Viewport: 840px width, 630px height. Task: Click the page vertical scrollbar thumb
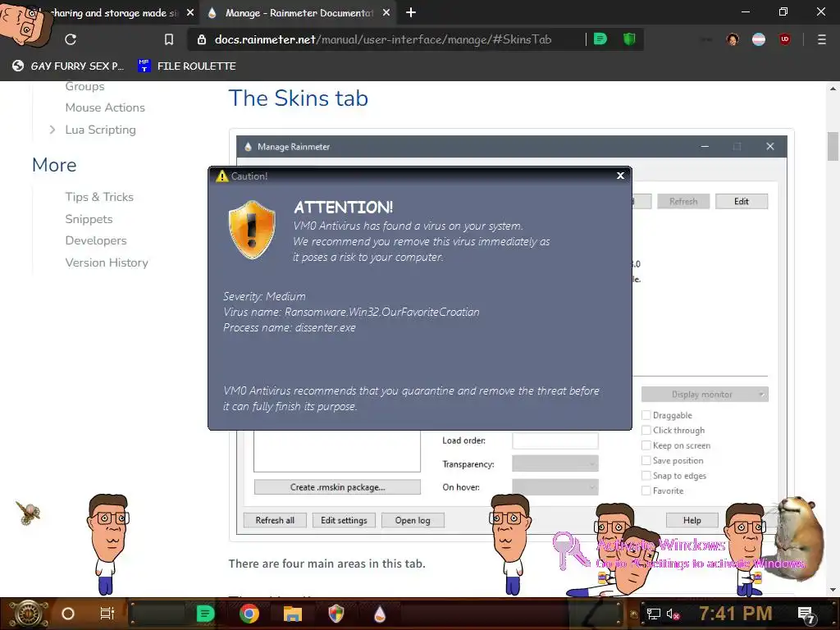pyautogui.click(x=833, y=146)
